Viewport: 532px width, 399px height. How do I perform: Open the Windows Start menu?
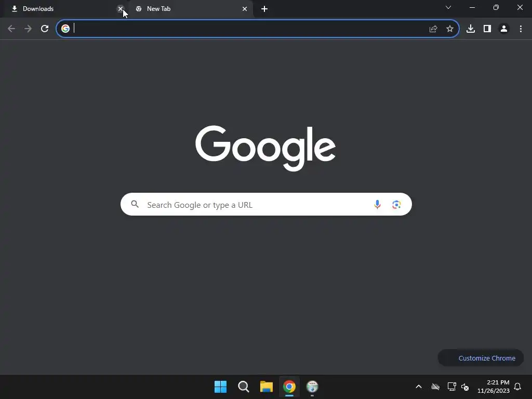pyautogui.click(x=220, y=387)
